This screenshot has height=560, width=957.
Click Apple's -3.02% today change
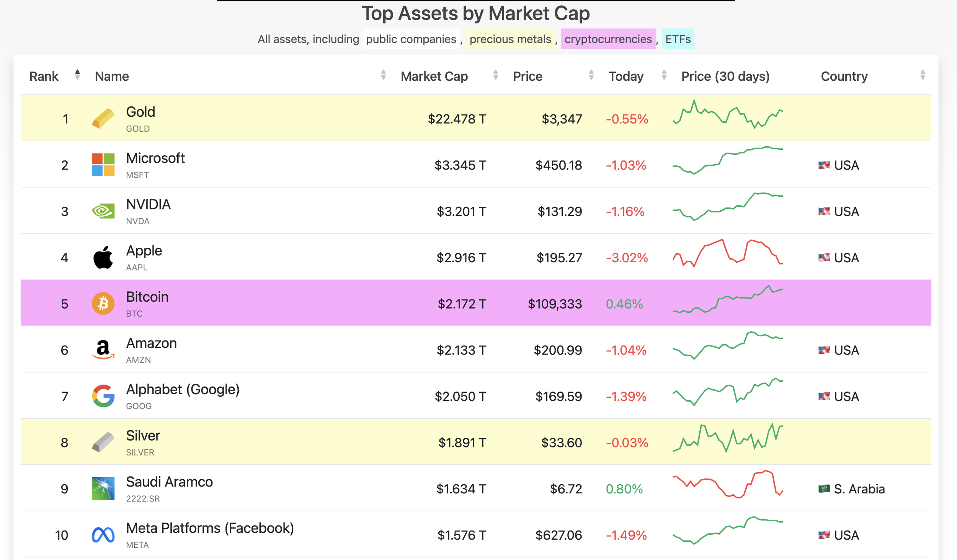pos(627,258)
